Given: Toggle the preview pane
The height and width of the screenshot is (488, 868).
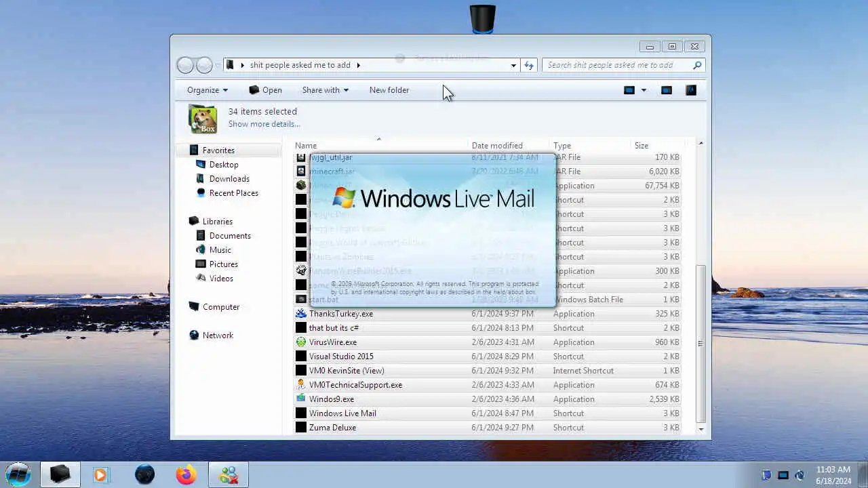Looking at the screenshot, I should (x=667, y=90).
